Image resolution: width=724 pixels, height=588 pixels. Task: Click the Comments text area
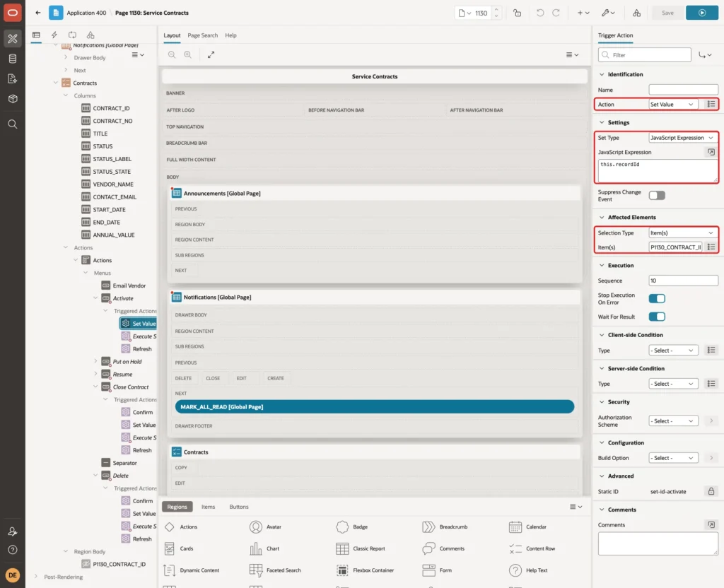[658, 543]
